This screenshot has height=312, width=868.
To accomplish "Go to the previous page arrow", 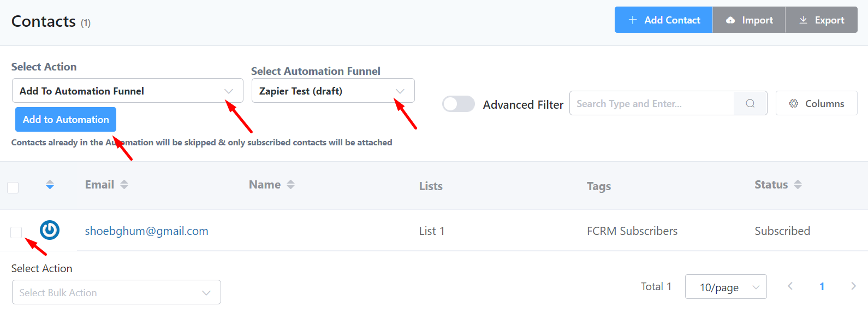I will [x=790, y=286].
